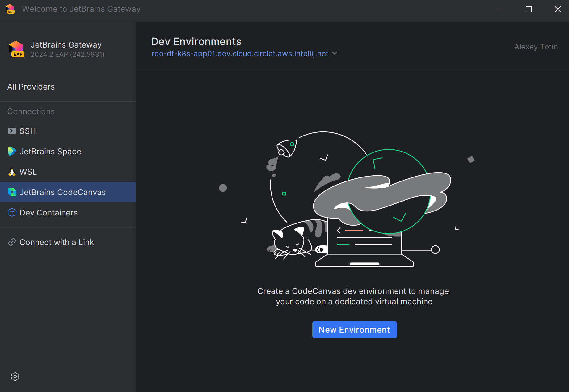Screen dimensions: 569x392
Task: Switch to the SSH connection provider
Action: (28, 131)
